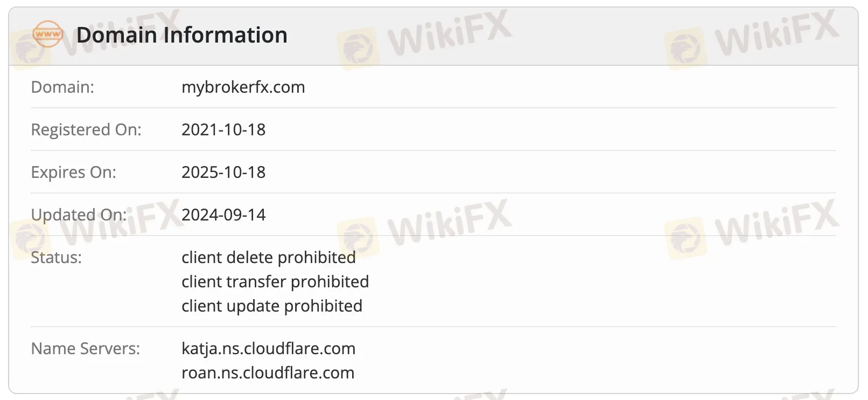Click the client update prohibited status
This screenshot has width=868, height=400.
[x=272, y=306]
